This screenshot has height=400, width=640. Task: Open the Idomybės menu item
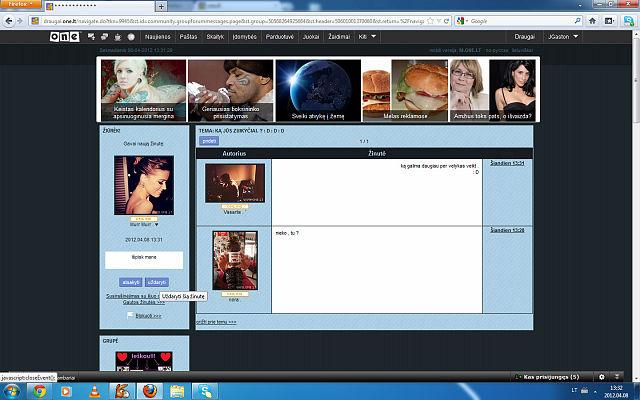(x=244, y=37)
